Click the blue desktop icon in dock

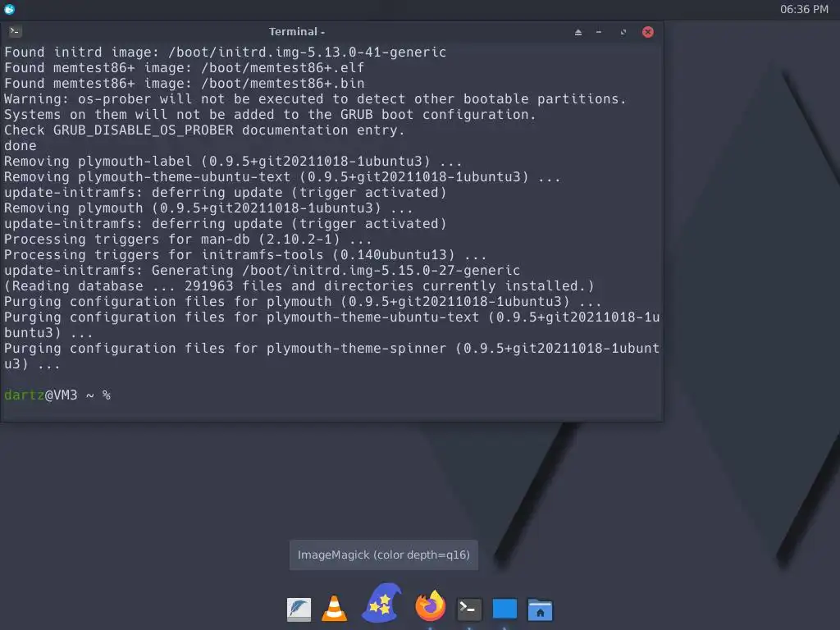click(504, 609)
